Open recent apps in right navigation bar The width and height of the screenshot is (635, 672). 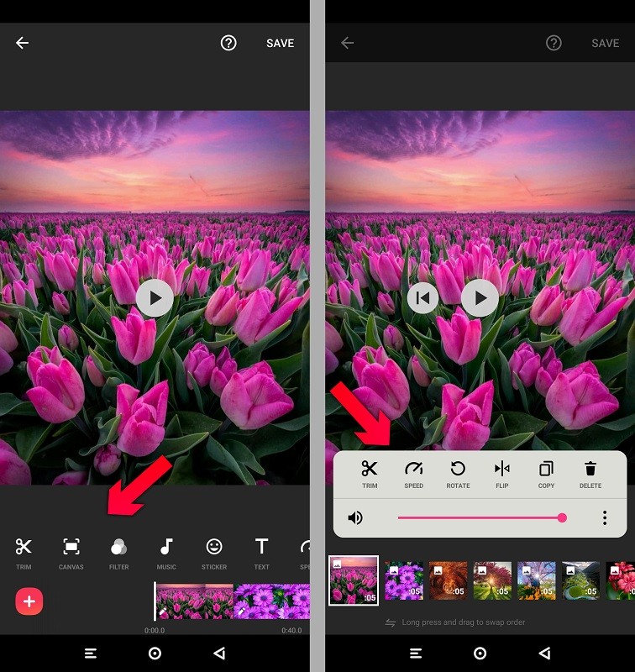coord(416,654)
